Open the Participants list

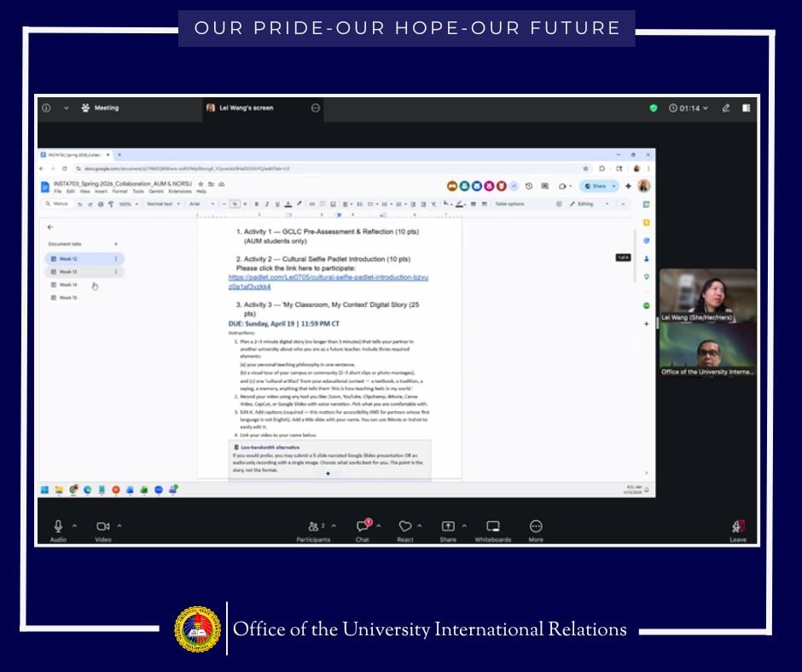[x=313, y=527]
